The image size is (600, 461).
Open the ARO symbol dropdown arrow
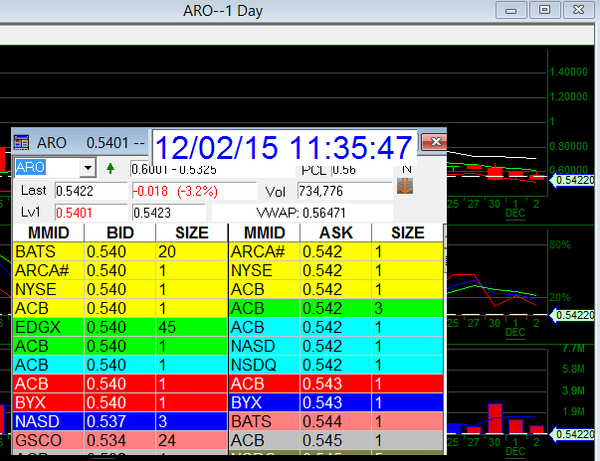(x=88, y=168)
